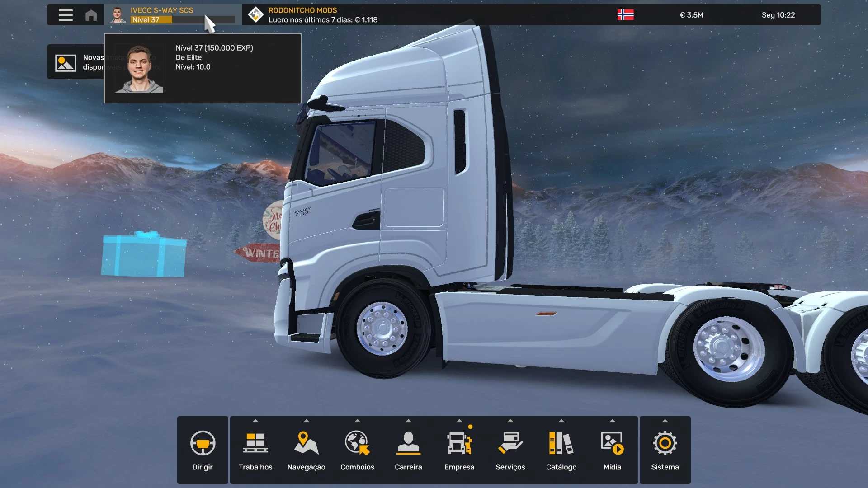Click the Norway flag indicator
Viewport: 868px width, 488px height.
click(x=625, y=15)
